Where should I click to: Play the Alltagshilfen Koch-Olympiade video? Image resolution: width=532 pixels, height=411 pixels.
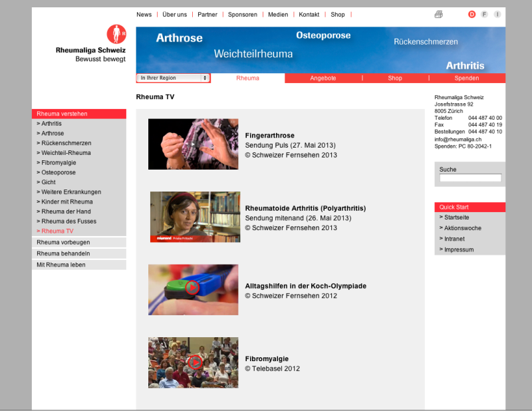coord(193,288)
